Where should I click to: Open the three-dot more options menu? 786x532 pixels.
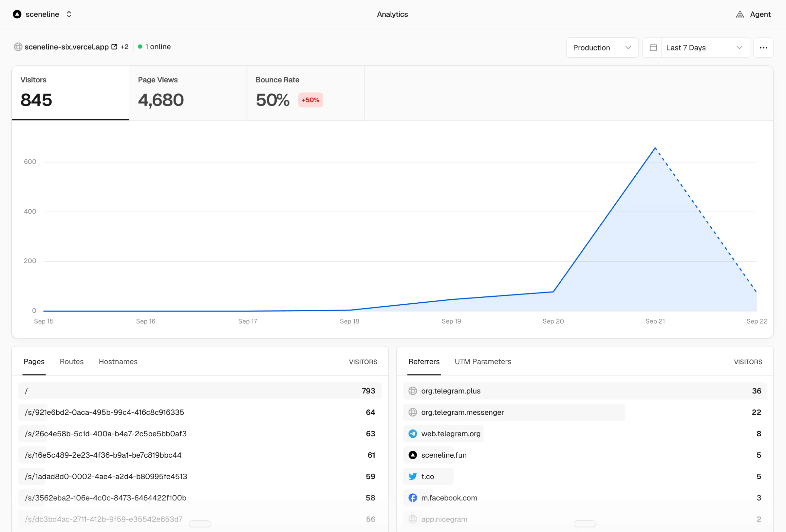(763, 48)
